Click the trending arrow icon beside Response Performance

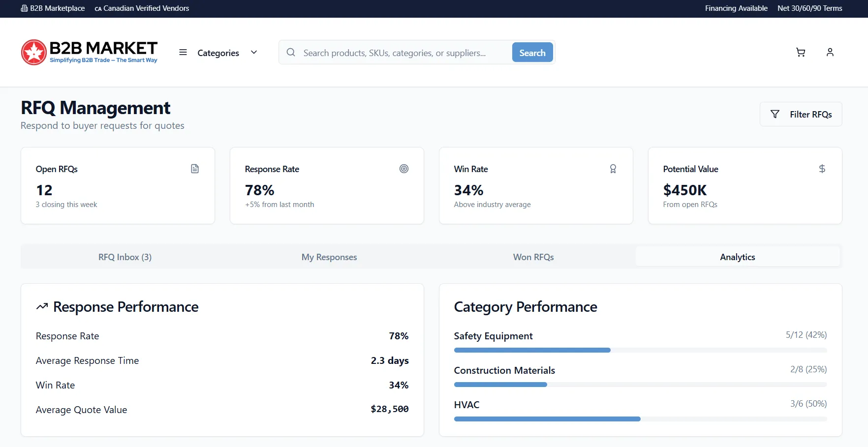[x=42, y=306]
